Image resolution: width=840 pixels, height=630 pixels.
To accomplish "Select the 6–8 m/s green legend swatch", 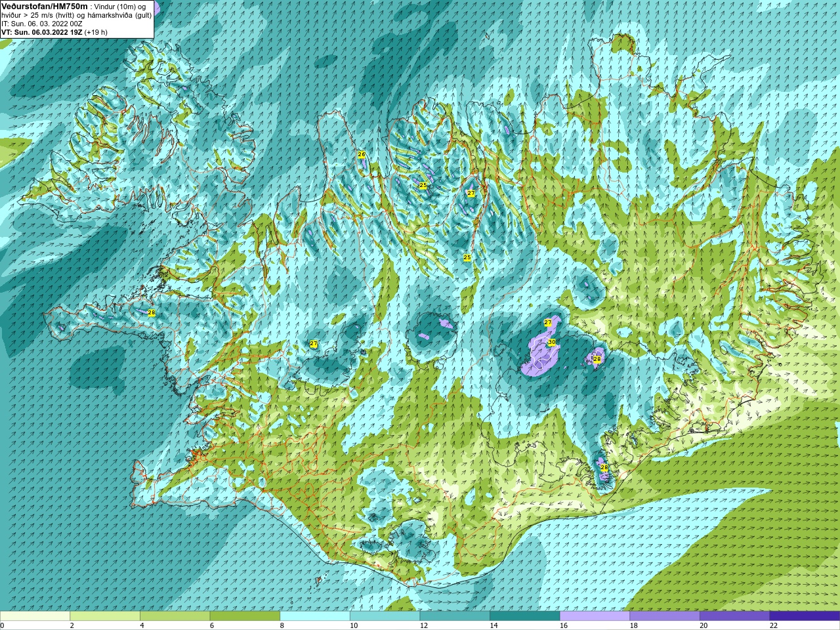I will pyautogui.click(x=245, y=616).
